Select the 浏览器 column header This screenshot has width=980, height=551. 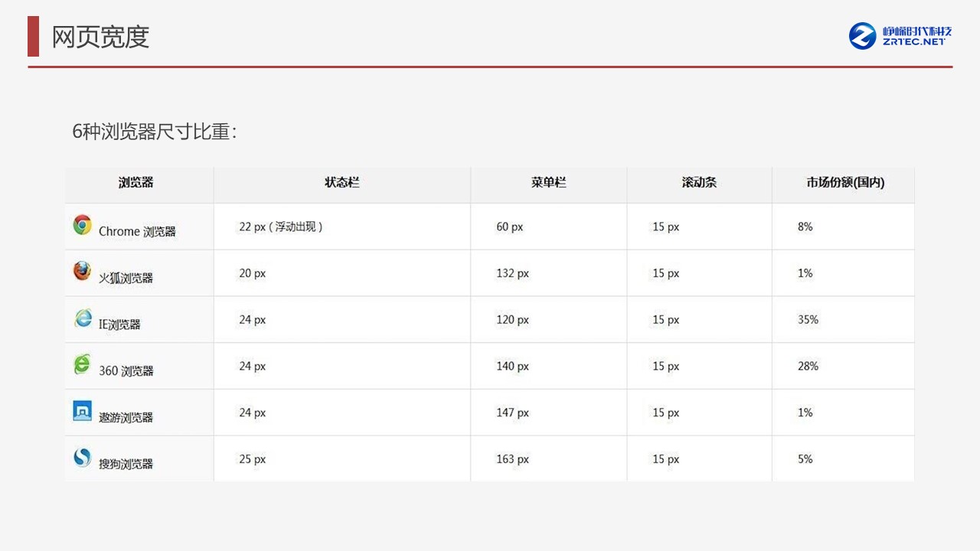(136, 183)
